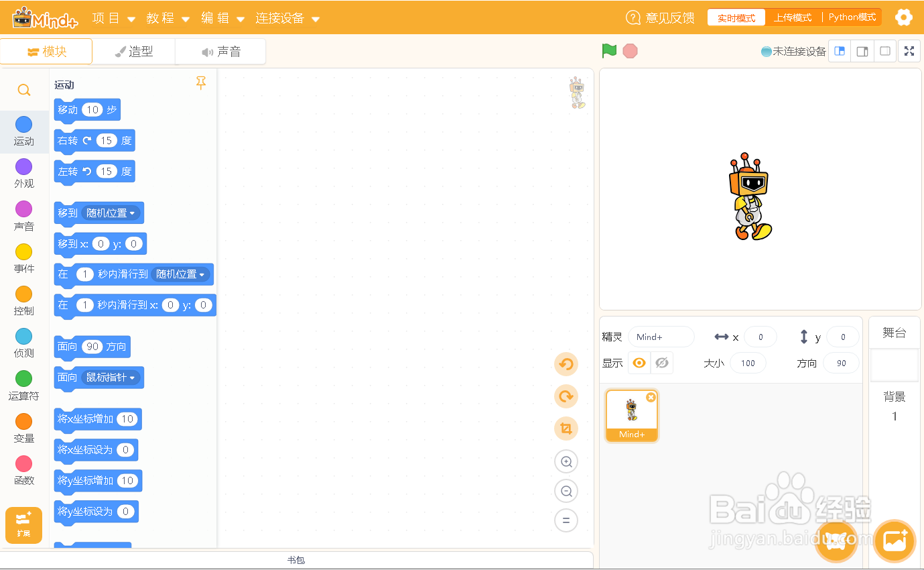Open the 造型 costumes tab
Viewport: 924px width, 570px height.
[134, 52]
